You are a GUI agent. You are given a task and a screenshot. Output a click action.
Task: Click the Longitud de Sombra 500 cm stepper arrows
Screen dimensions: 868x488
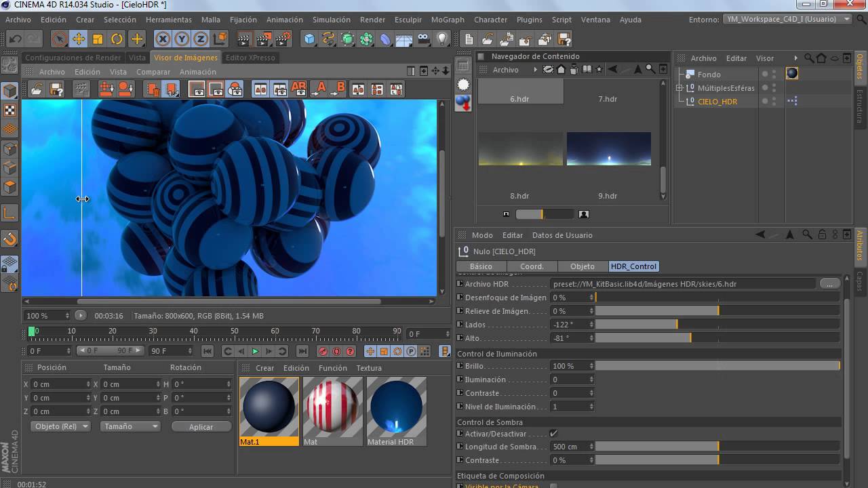tap(592, 447)
